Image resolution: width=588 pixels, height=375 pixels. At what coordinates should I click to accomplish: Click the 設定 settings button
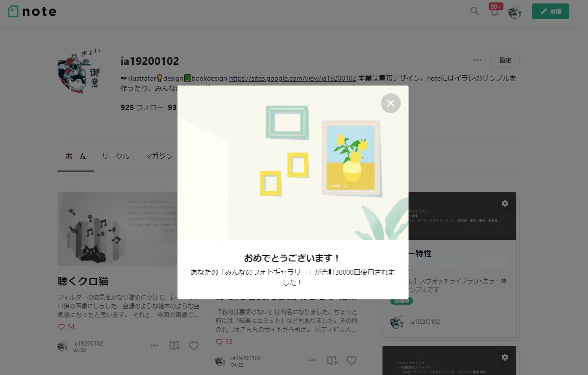pos(505,60)
